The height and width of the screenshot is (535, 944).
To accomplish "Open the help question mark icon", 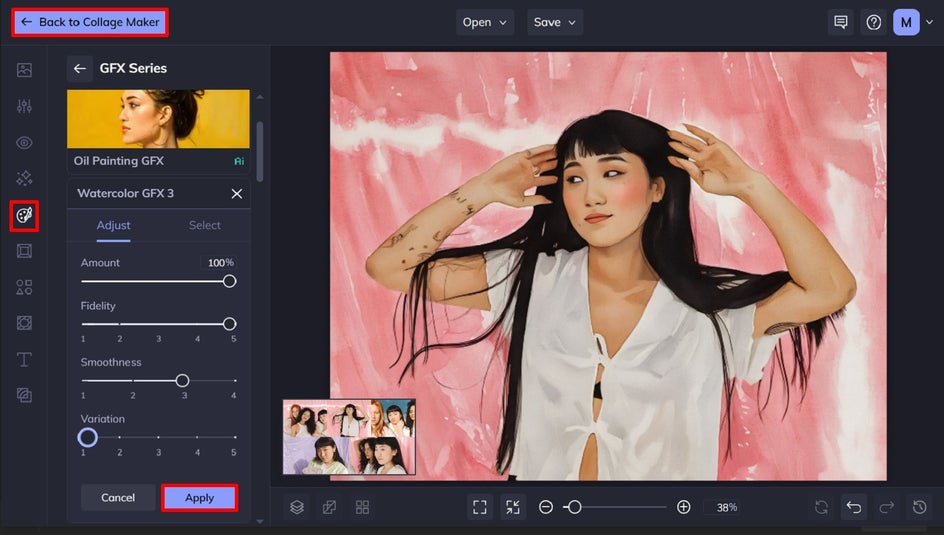I will [874, 22].
